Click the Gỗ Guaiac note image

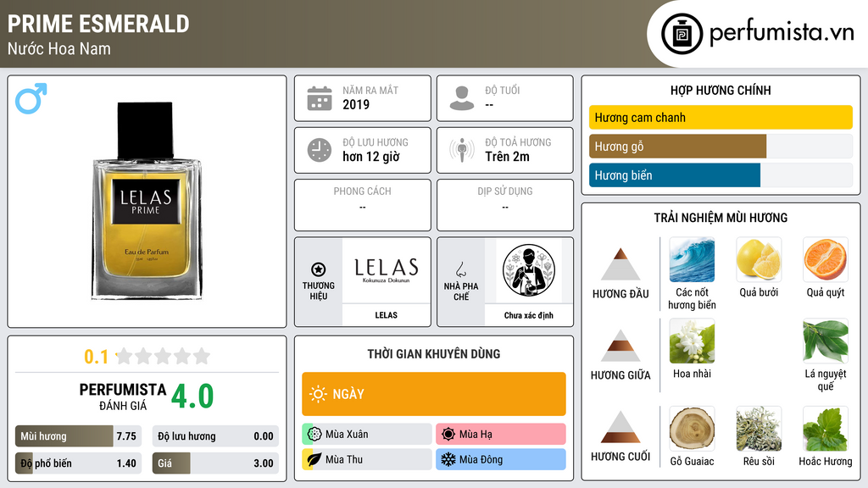click(x=692, y=429)
